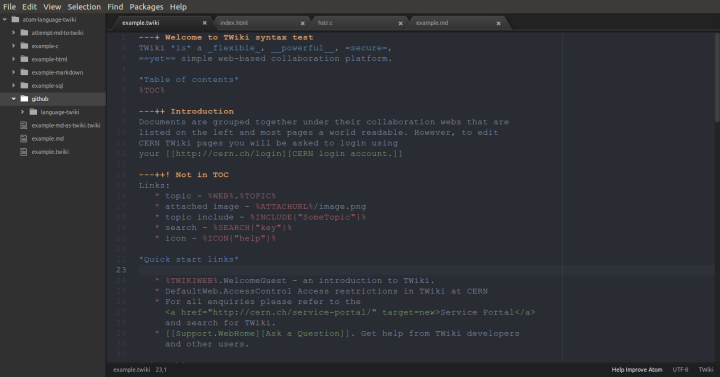Click line number 23 in the gutter
Image resolution: width=720 pixels, height=377 pixels.
coord(121,270)
